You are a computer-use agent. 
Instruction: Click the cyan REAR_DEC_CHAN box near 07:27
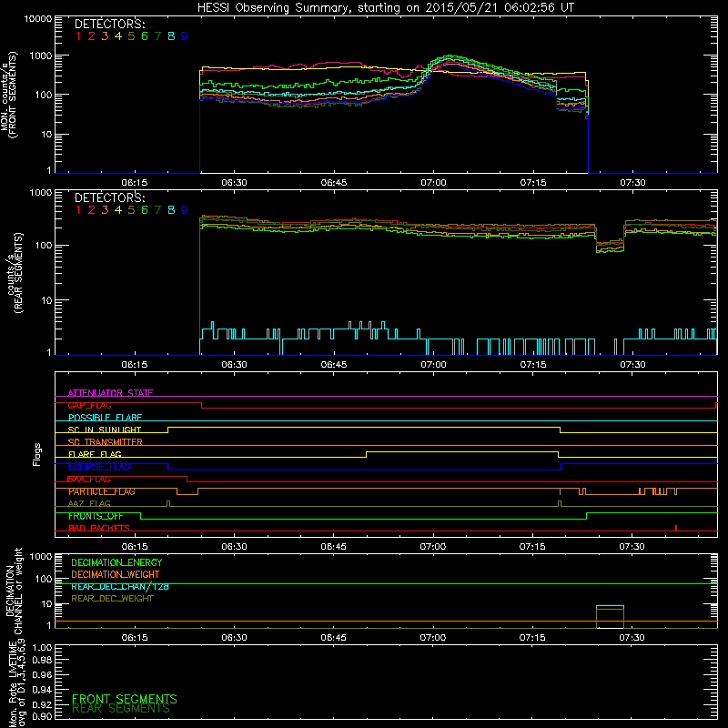pos(610,606)
